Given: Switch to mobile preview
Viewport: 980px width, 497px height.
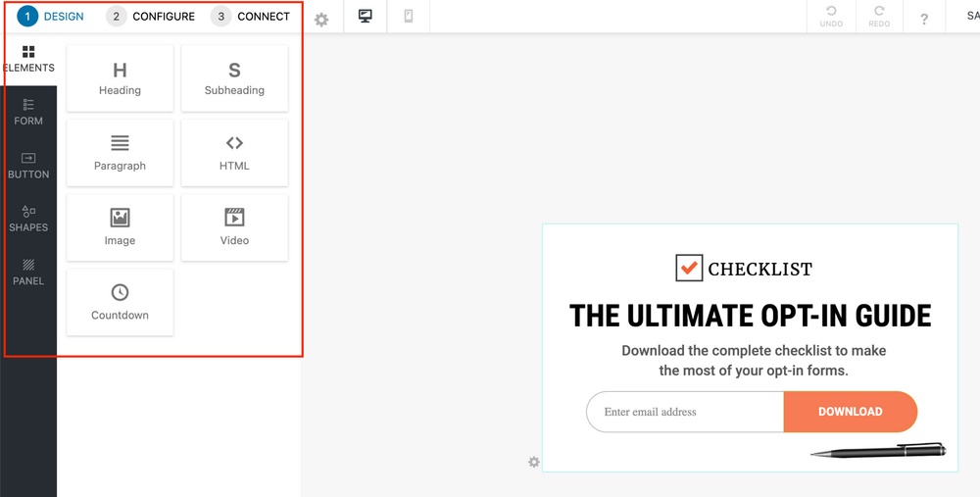Looking at the screenshot, I should pyautogui.click(x=409, y=17).
